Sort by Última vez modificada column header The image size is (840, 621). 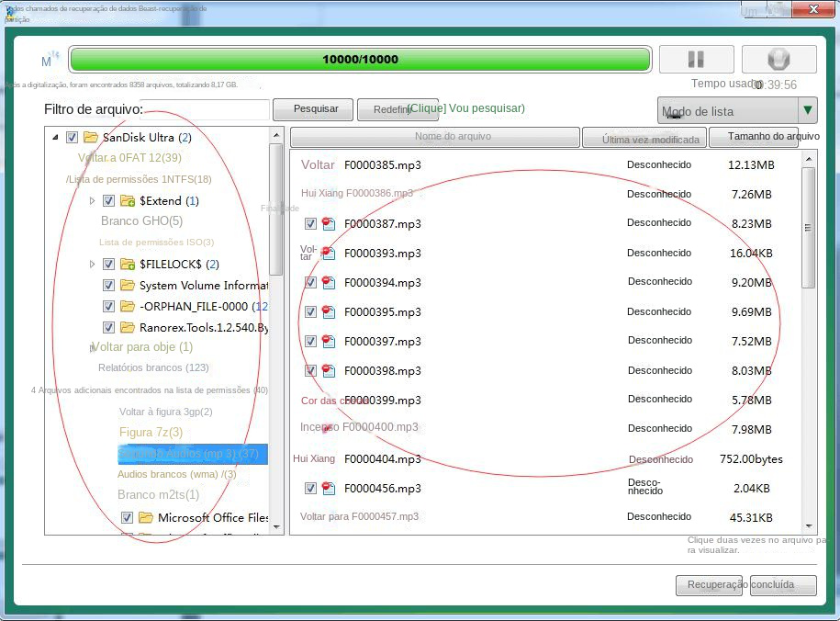(x=644, y=137)
